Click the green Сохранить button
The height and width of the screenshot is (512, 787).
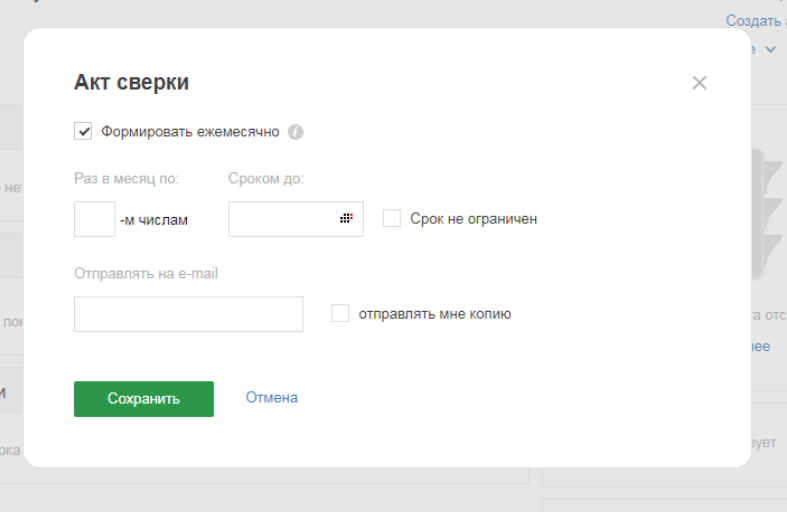point(144,399)
